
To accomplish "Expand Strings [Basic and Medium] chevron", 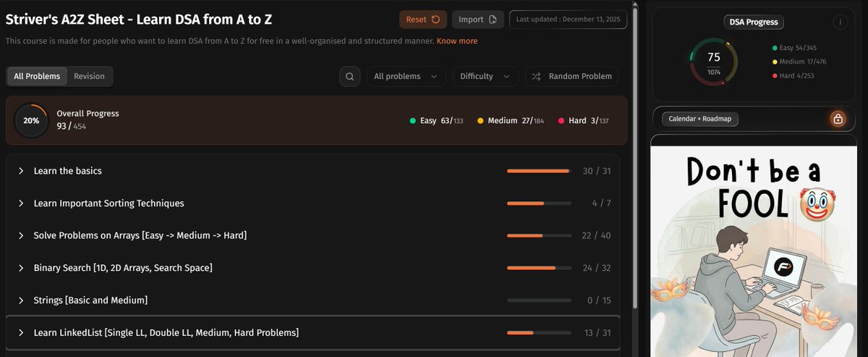I will tap(21, 300).
